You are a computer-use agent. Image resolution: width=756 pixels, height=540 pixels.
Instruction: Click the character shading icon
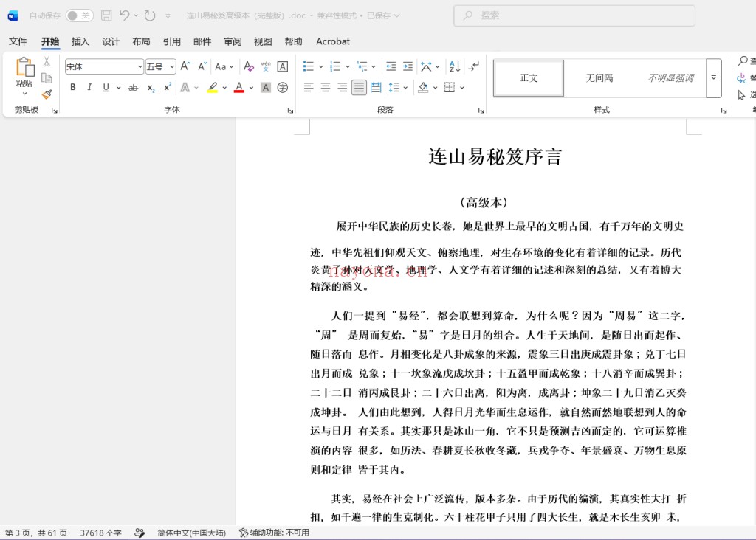pos(266,88)
